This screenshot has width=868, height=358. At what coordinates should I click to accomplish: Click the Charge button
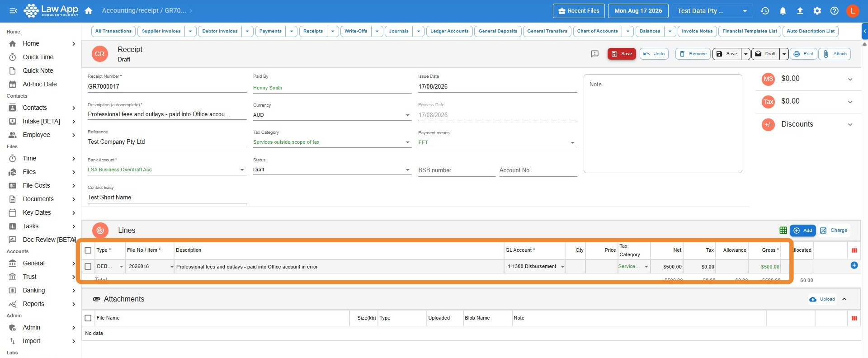(x=834, y=231)
